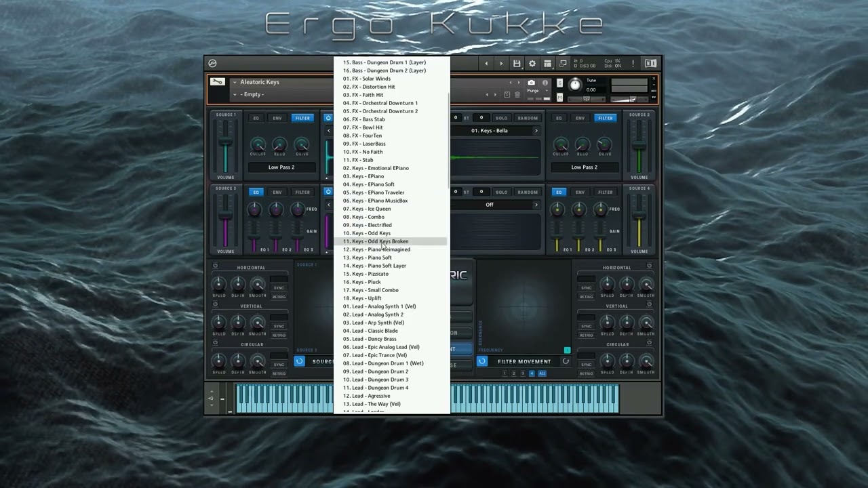Select 07. Keys - Ice Queen
The width and height of the screenshot is (868, 488).
(x=391, y=209)
